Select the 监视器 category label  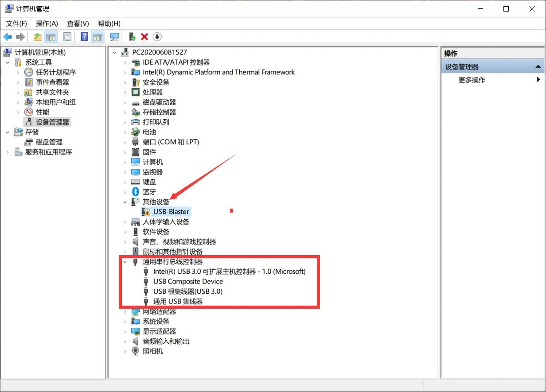point(153,172)
